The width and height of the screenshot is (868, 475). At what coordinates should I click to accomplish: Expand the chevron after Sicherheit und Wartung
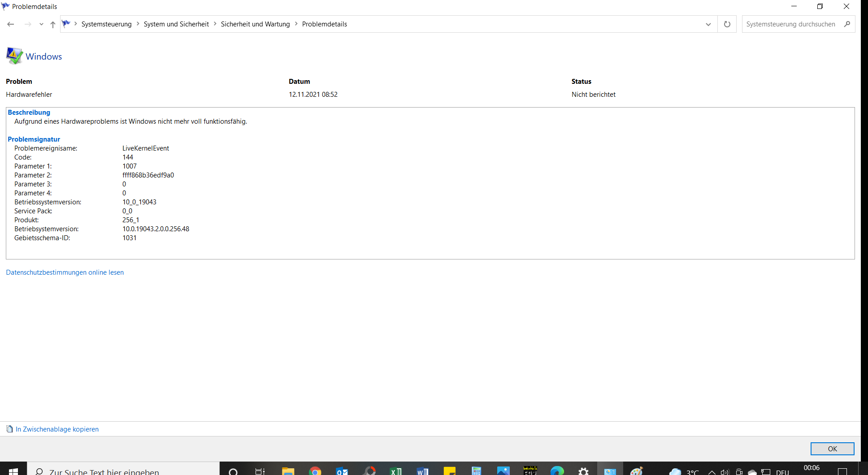coord(296,24)
